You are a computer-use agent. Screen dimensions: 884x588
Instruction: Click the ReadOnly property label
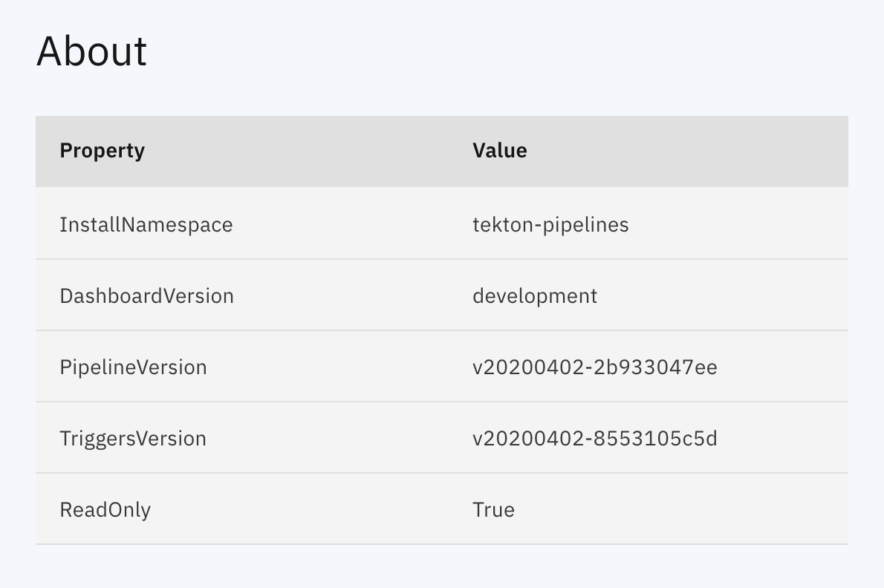coord(105,509)
